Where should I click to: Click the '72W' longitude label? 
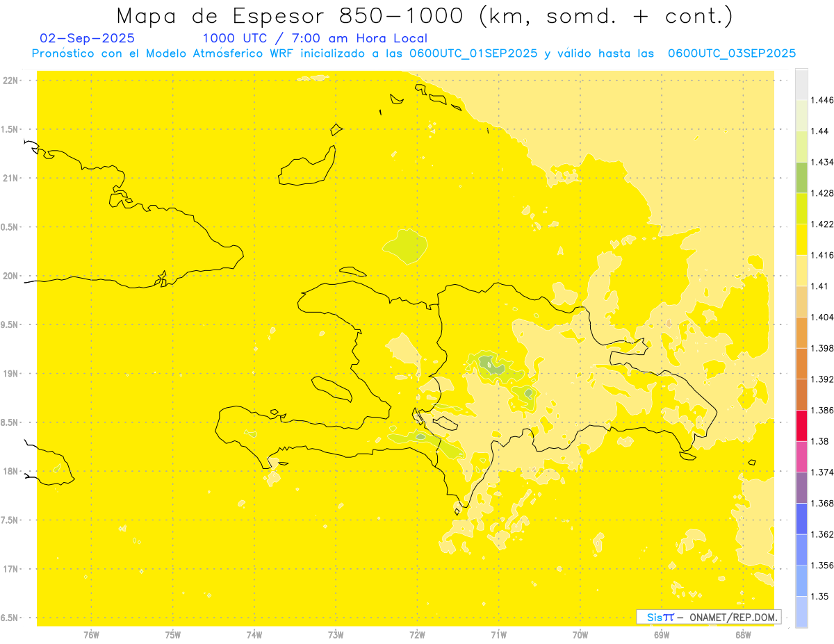point(417,634)
